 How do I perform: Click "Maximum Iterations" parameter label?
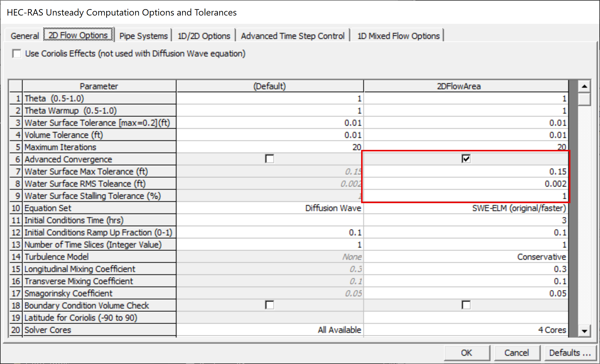click(x=60, y=147)
